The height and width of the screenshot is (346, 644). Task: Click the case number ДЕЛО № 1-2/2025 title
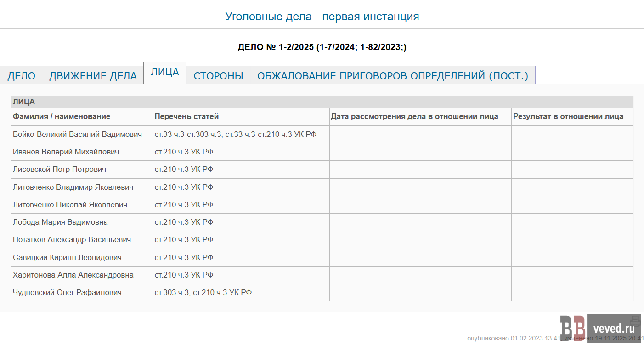coord(322,47)
